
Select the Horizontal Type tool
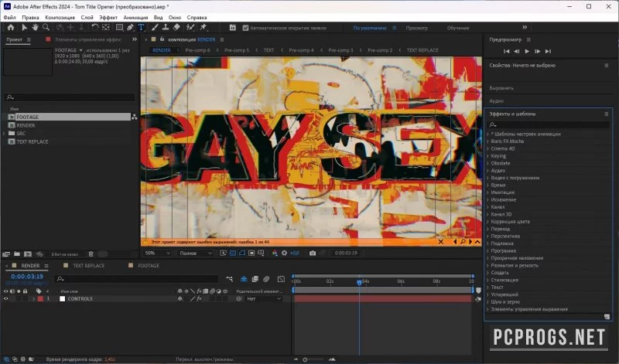pos(141,27)
